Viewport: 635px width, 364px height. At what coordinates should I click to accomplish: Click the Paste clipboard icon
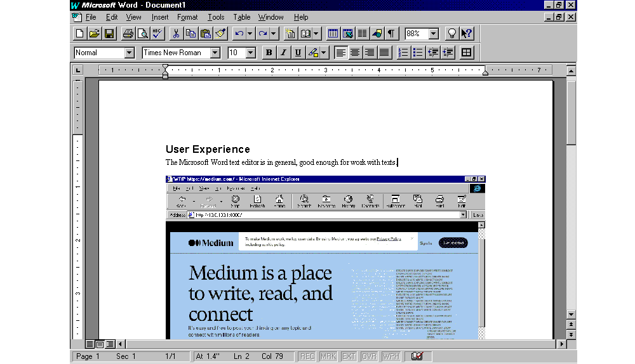pyautogui.click(x=205, y=34)
